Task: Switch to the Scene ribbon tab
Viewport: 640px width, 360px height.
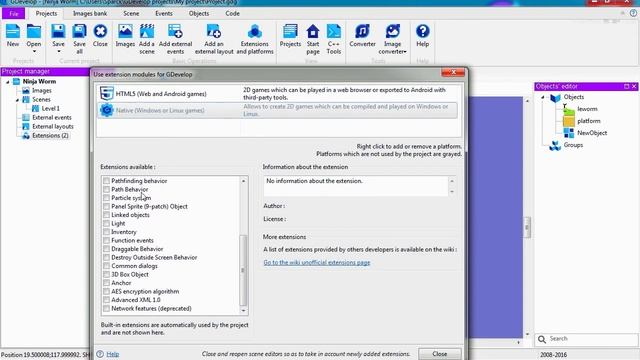Action: [131, 13]
